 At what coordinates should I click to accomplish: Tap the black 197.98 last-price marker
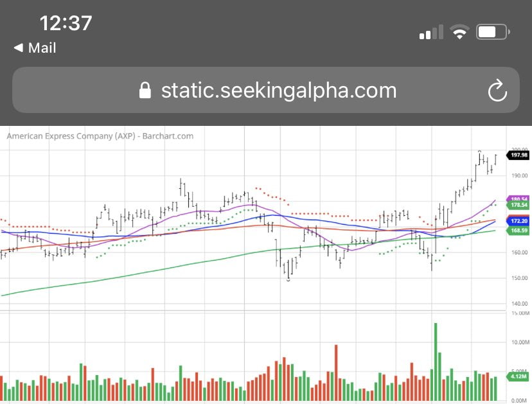coord(517,155)
